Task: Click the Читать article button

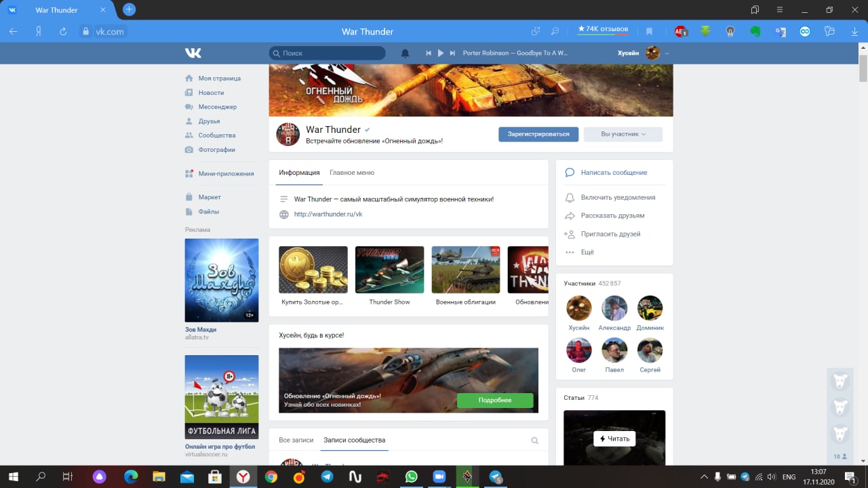Action: pyautogui.click(x=614, y=439)
